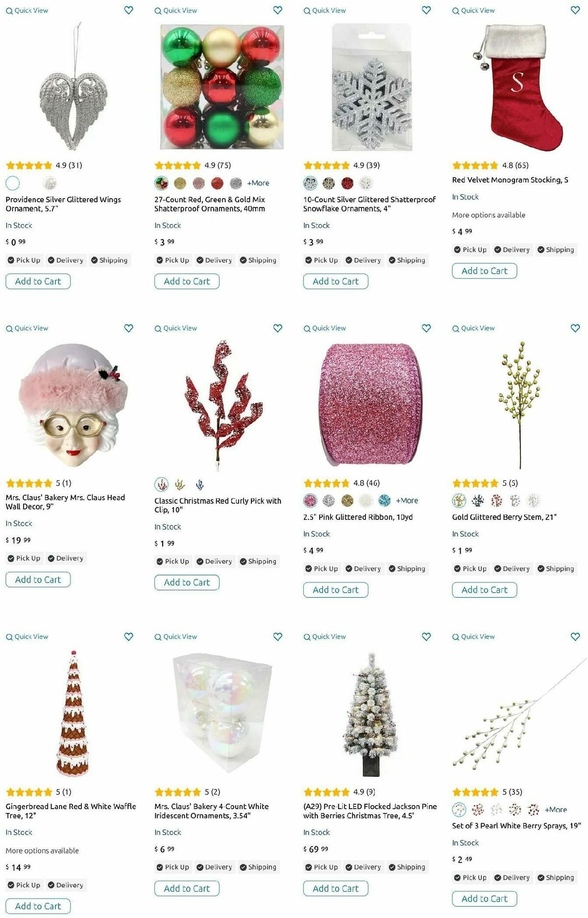Click heart icon on Red Velvet Monogram Stocking

point(575,10)
